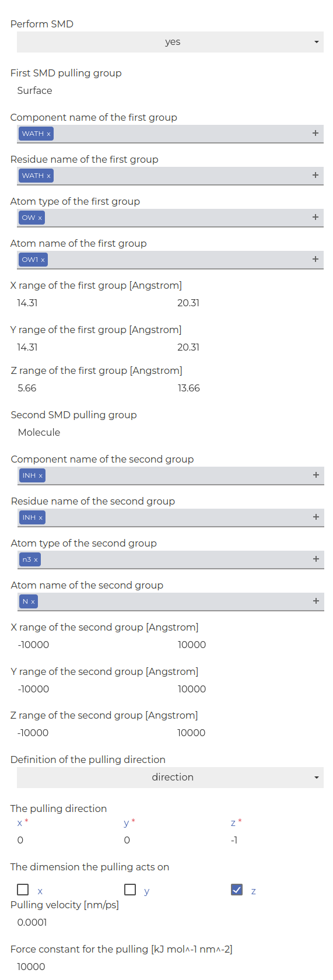The image size is (333, 980).
Task: Edit first SMD pulling group name Surface
Action: pos(170,90)
